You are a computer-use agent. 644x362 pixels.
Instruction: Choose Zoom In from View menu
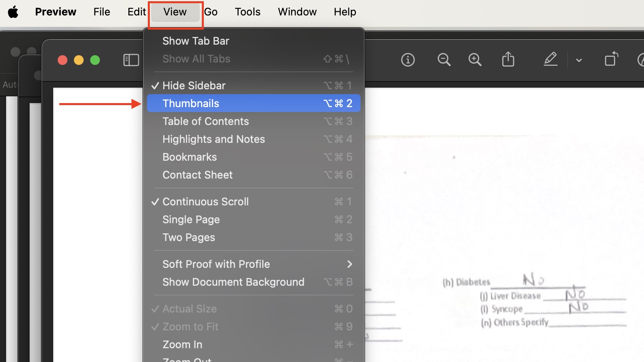[253, 345]
